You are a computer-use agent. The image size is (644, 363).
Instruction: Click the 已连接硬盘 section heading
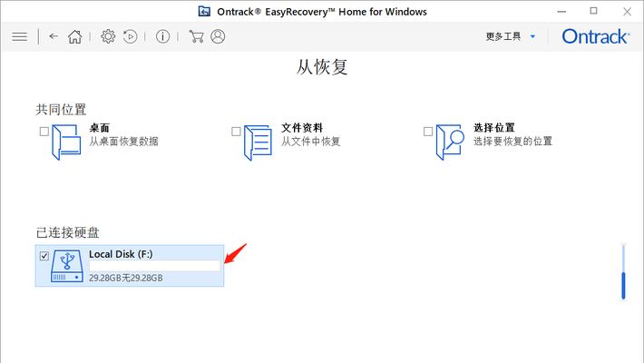pyautogui.click(x=67, y=232)
